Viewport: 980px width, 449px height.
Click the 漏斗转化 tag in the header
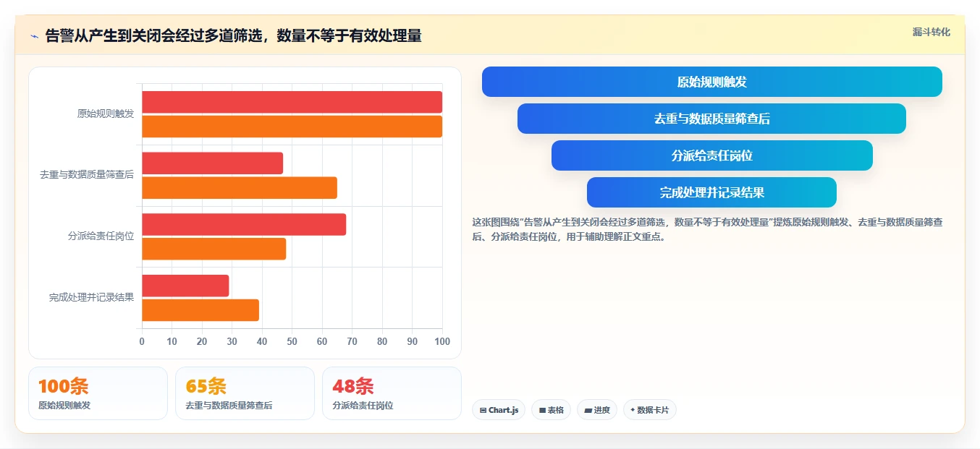pyautogui.click(x=932, y=32)
